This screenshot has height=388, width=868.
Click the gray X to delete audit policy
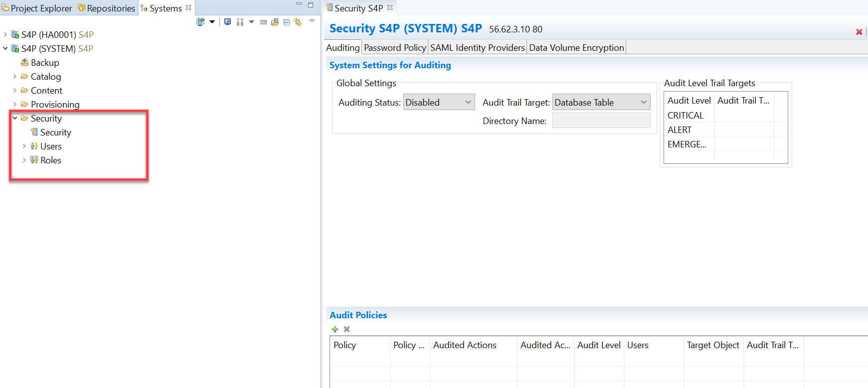[x=347, y=329]
